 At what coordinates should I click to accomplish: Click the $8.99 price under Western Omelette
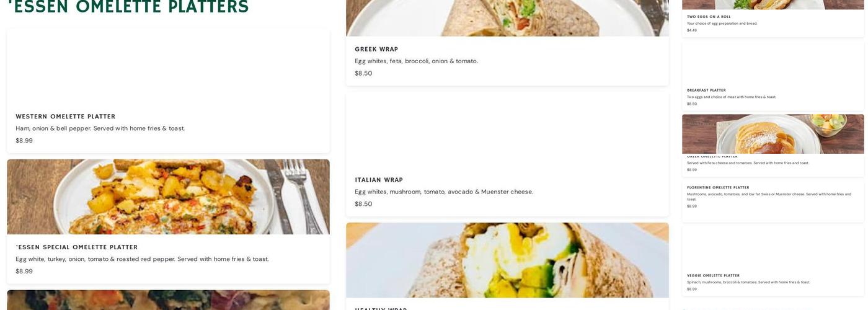pyautogui.click(x=24, y=141)
